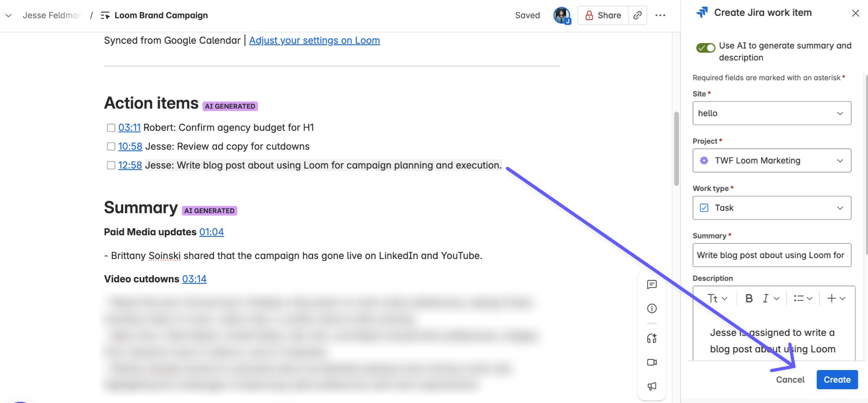Open the Site dropdown showing hello
The image size is (868, 403).
coord(771,113)
